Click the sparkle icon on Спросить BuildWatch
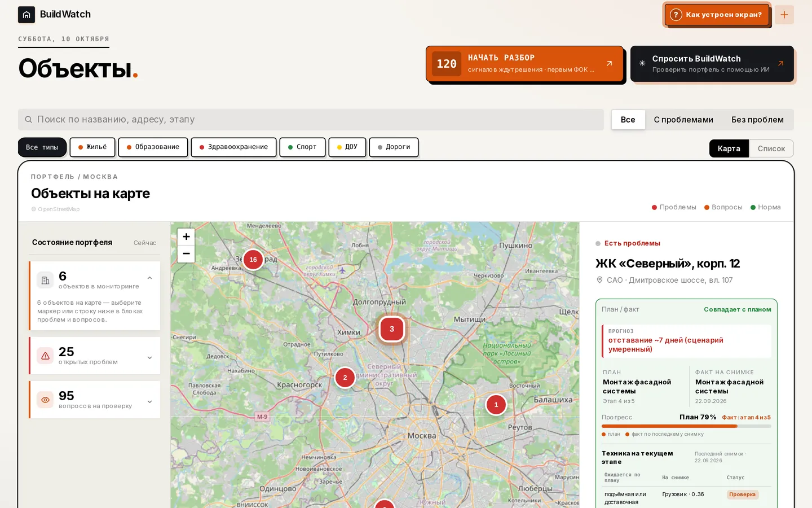This screenshot has width=812, height=508. [x=642, y=63]
